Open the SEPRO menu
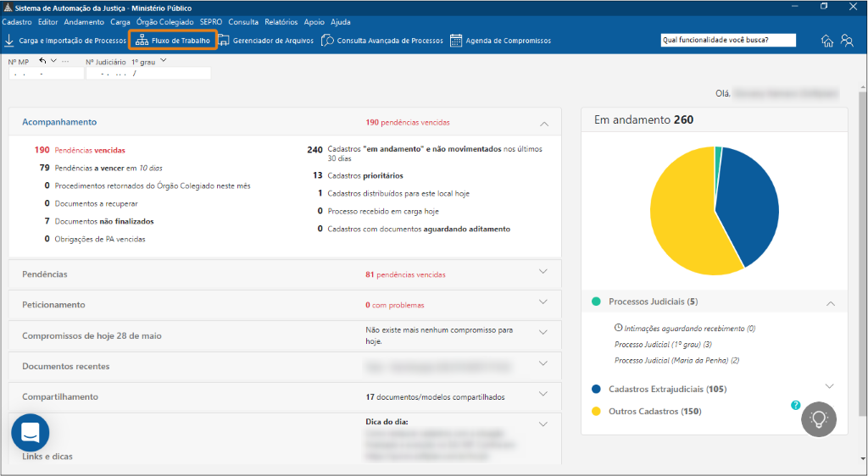The height and width of the screenshot is (476, 868). pyautogui.click(x=211, y=22)
